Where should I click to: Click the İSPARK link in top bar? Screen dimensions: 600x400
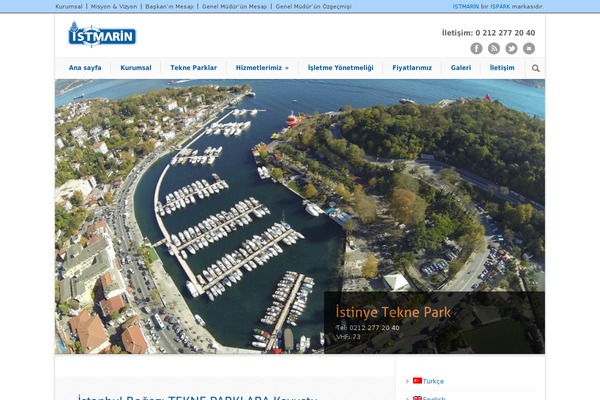(500, 7)
